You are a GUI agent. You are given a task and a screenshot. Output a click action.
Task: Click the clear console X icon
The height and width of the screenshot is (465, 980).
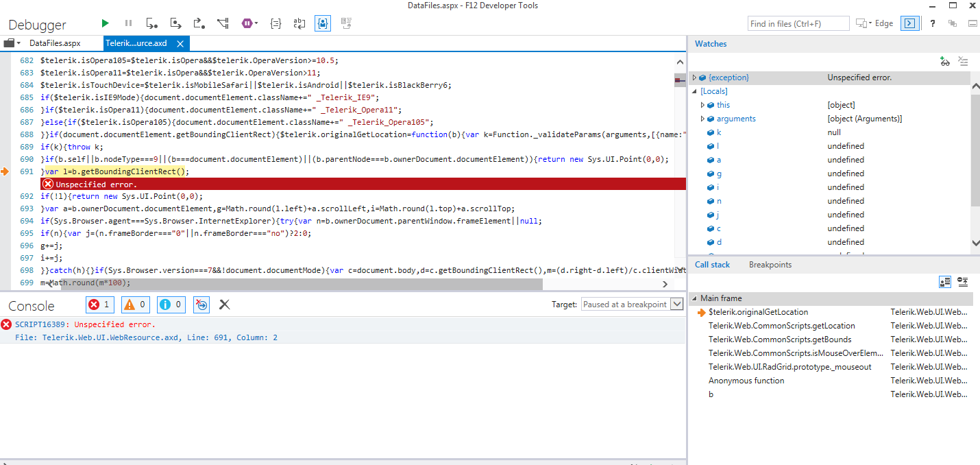tap(224, 305)
